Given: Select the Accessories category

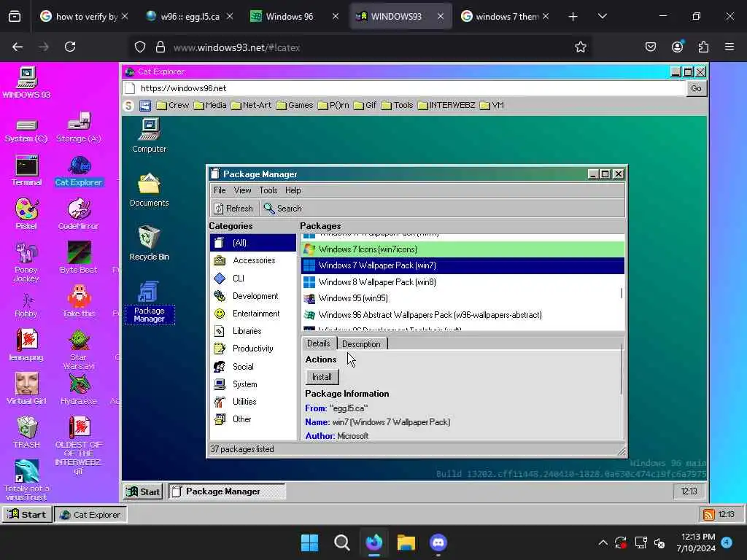Looking at the screenshot, I should (253, 260).
